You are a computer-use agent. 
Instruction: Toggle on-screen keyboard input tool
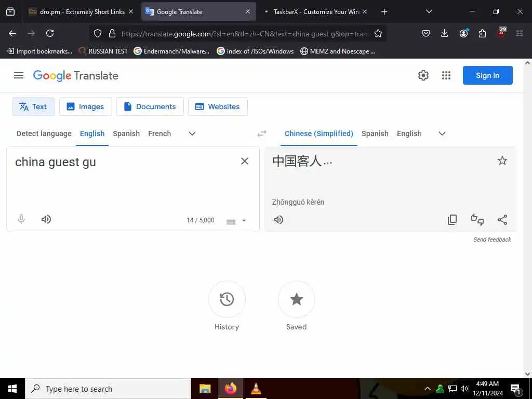coord(231,221)
